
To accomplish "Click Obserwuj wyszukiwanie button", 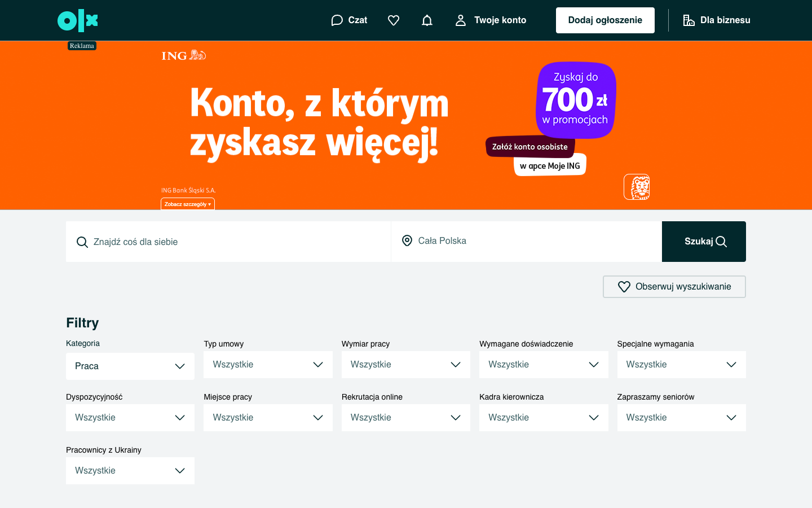I will pos(674,287).
